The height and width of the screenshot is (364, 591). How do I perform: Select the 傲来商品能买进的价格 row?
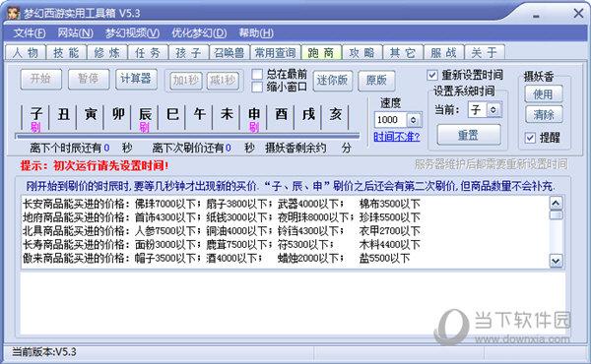point(217,258)
